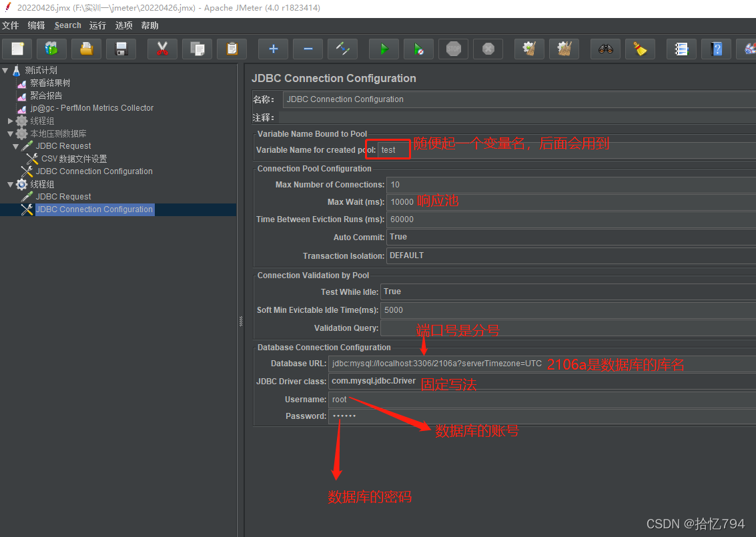756x537 pixels.
Task: Open the Search menu
Action: pyautogui.click(x=67, y=25)
